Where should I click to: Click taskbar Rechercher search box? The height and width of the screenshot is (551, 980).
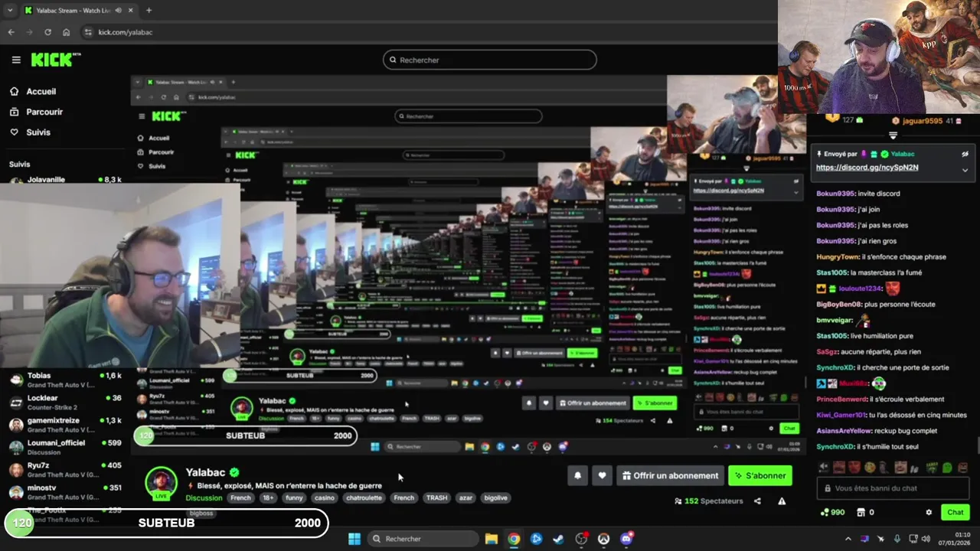click(x=421, y=539)
